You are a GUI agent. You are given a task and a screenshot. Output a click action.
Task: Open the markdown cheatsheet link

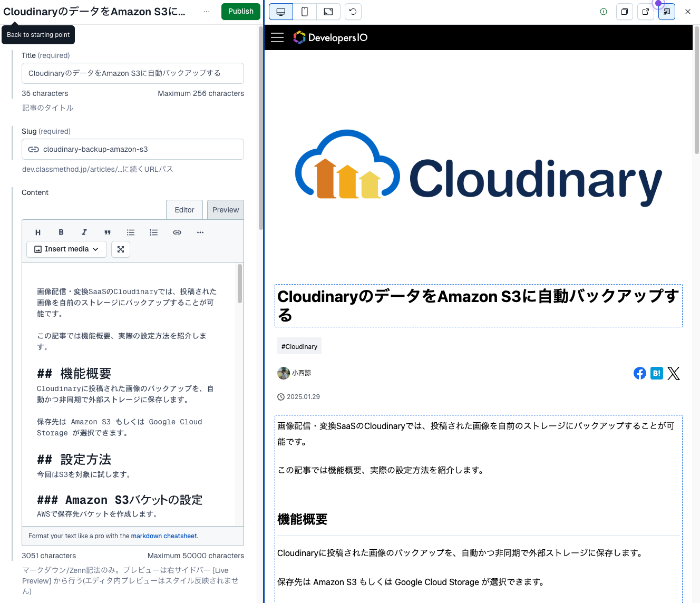point(164,536)
